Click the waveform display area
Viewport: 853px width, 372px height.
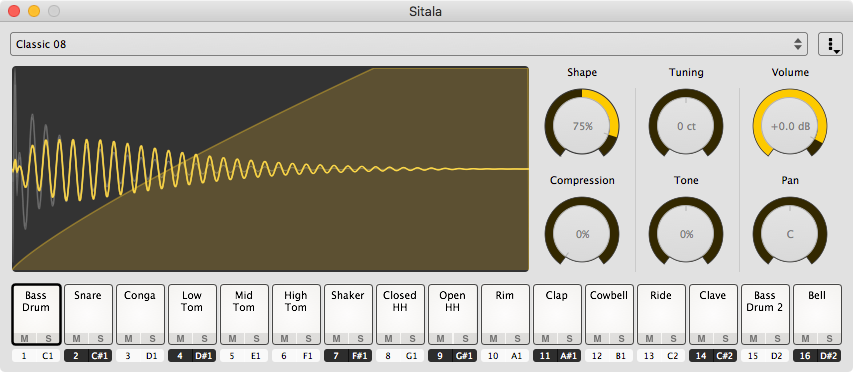coord(270,169)
